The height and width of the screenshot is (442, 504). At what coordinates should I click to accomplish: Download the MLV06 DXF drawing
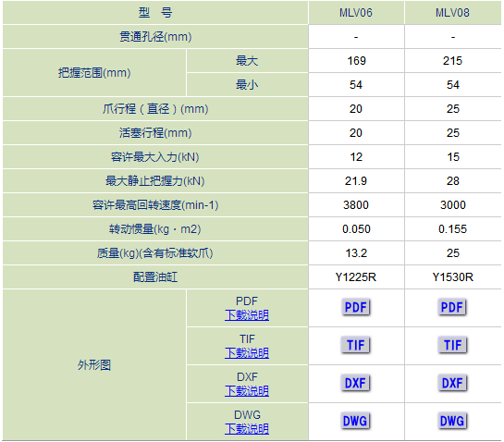click(x=355, y=383)
